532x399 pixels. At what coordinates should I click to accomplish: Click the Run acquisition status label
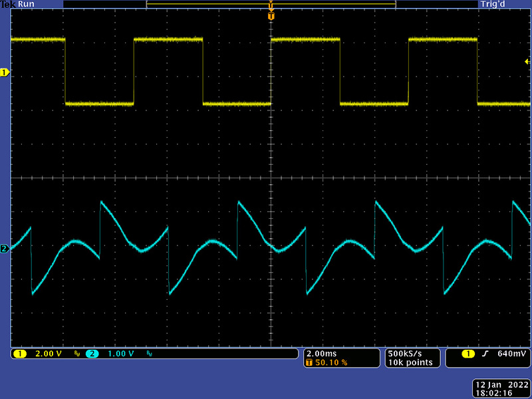(x=26, y=4)
